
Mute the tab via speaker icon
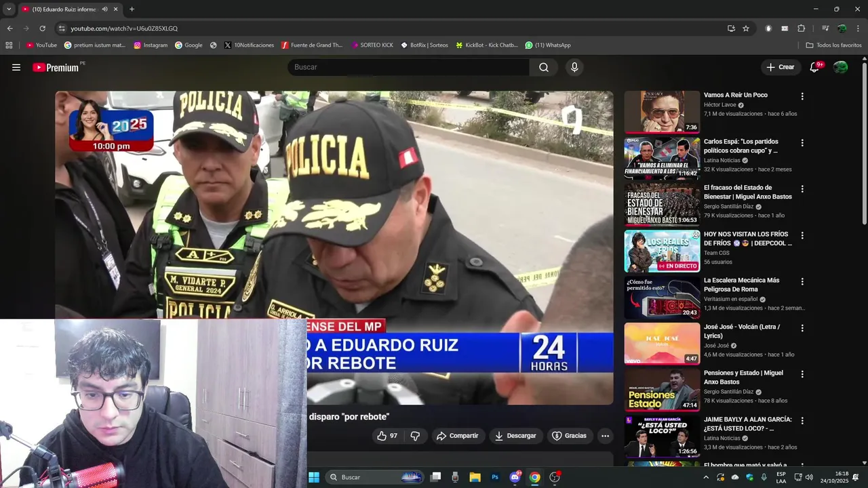pos(104,9)
